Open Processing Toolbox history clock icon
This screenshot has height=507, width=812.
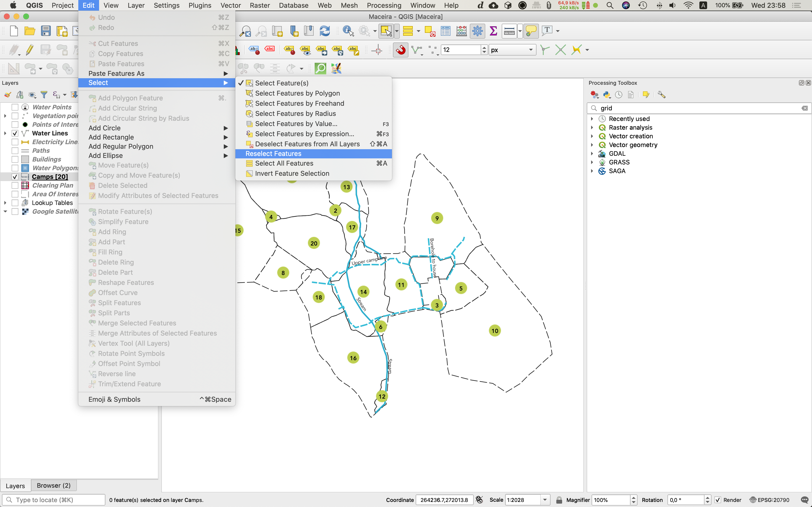(619, 95)
